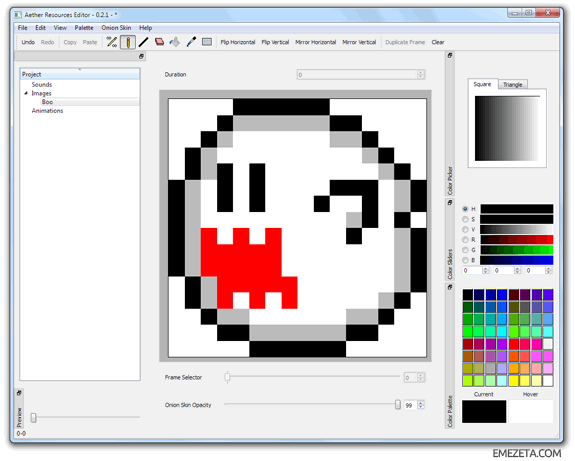Click the black Current color box
Viewport: 575px width, 461px height.
click(484, 411)
